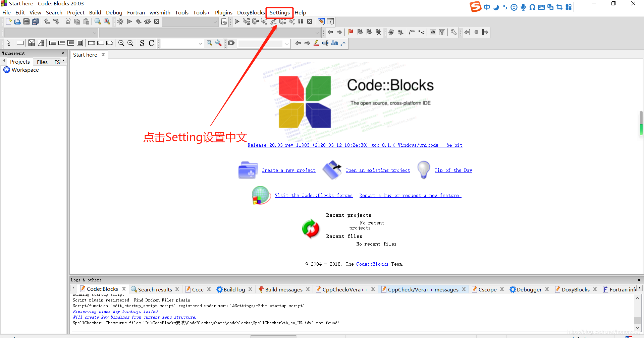Viewport: 644px width, 338px height.
Task: Toggle the debugging windows icon
Action: [x=321, y=22]
